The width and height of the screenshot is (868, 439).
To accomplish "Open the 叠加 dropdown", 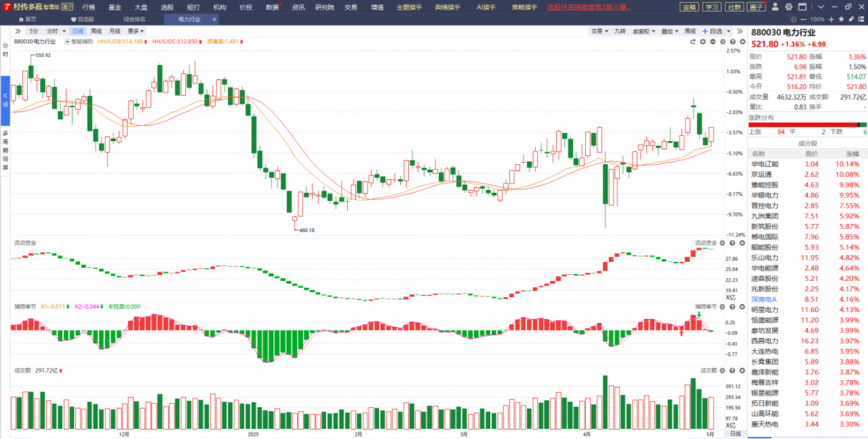I will (669, 31).
